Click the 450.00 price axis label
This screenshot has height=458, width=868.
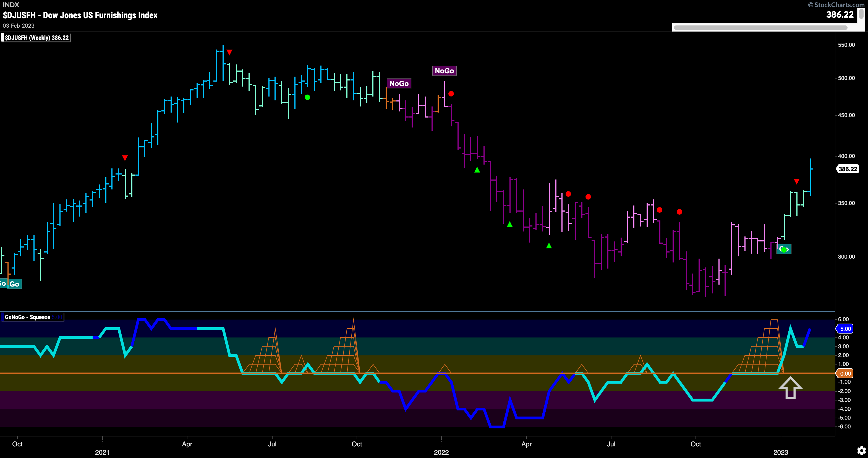846,115
